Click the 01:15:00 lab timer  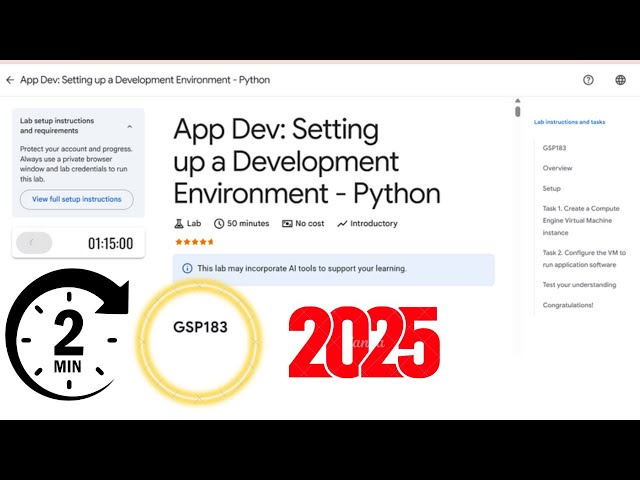click(x=111, y=244)
